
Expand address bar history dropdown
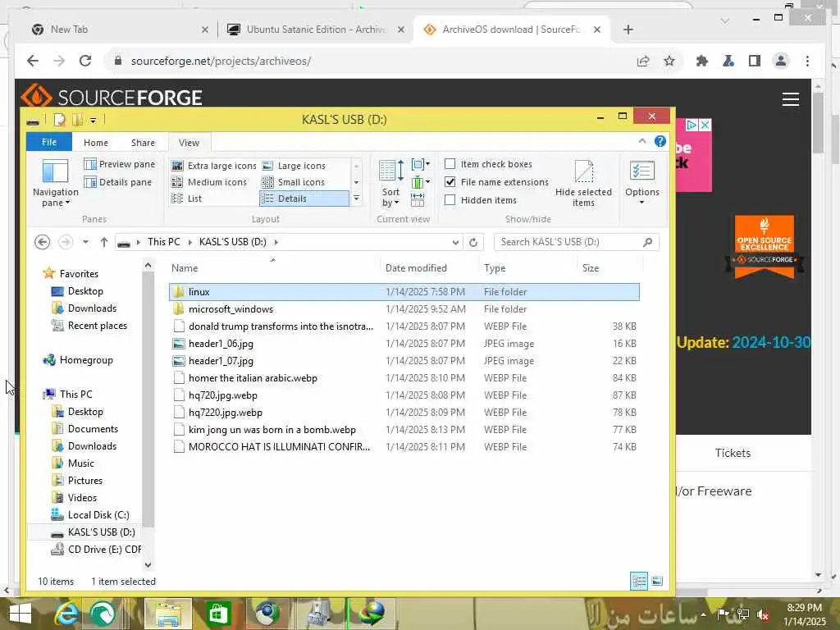(x=455, y=242)
